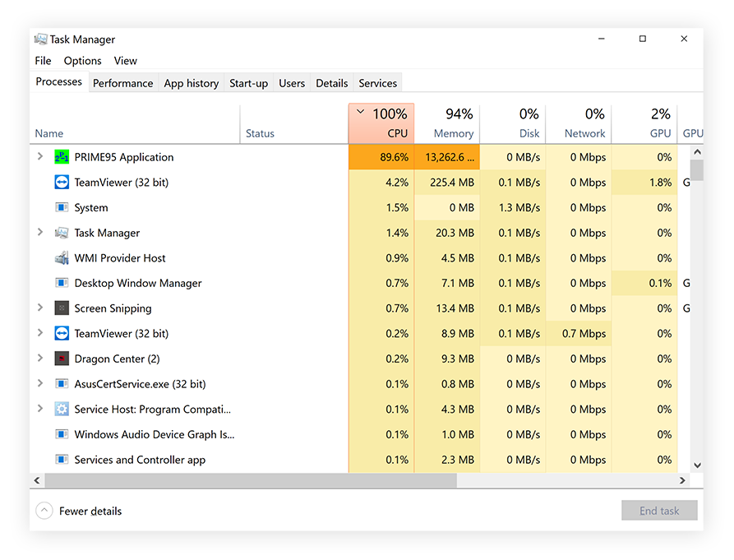Screen dimensions: 734x560
Task: Expand the Dragon Center (2) group
Action: 40,359
